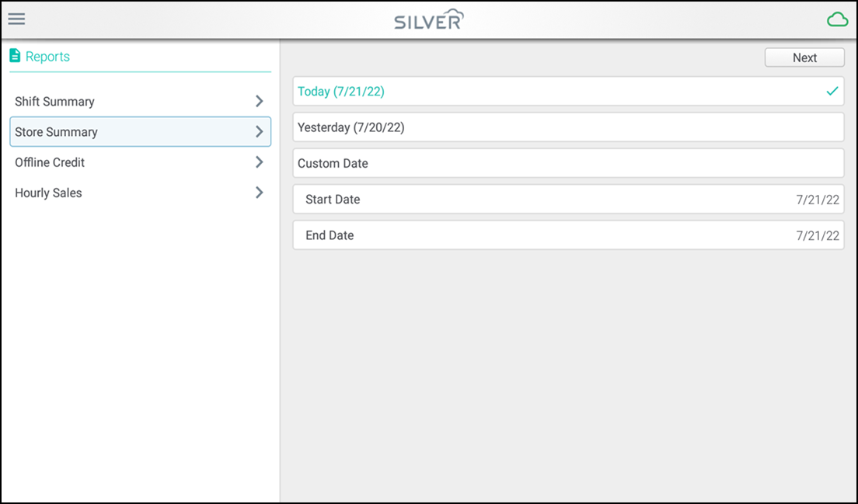Open the Offline Credit report
The image size is (858, 504).
(141, 162)
